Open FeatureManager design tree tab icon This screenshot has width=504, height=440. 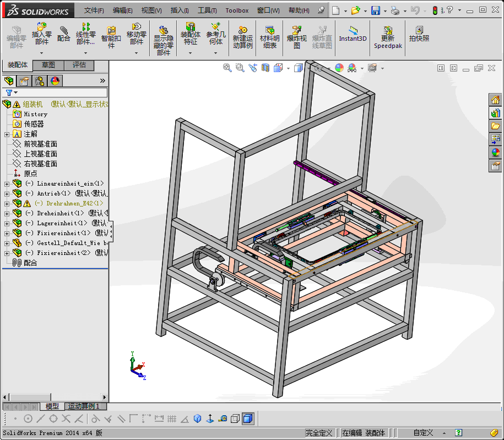tap(9, 80)
